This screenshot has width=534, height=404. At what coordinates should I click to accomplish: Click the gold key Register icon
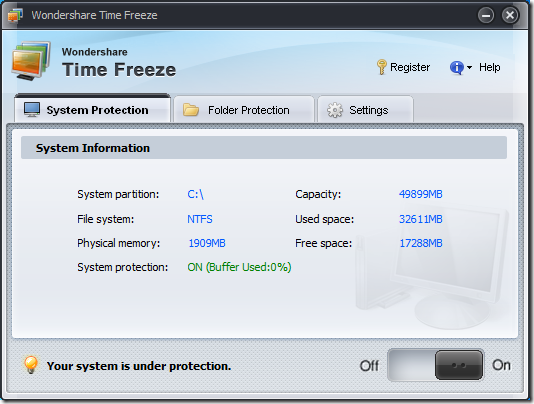(x=381, y=67)
